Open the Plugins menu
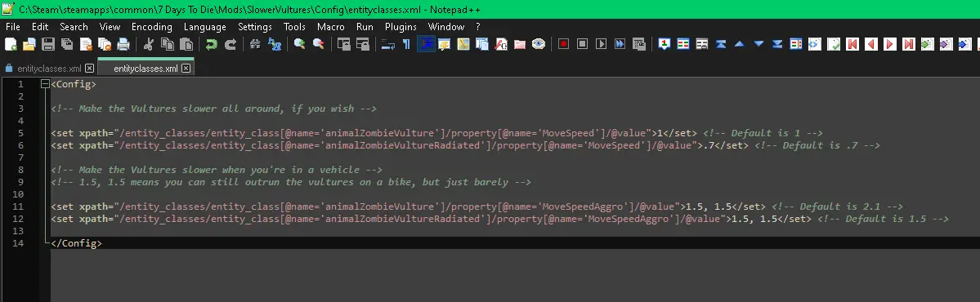 pos(401,27)
